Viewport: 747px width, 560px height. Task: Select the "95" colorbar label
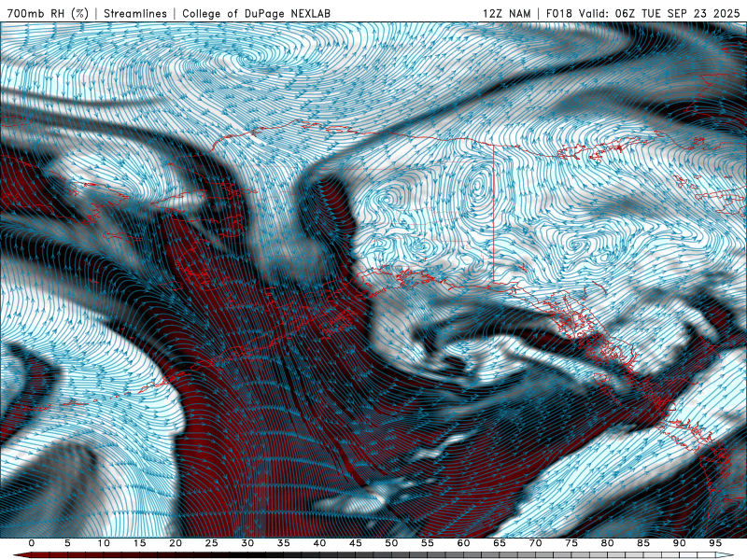click(x=715, y=543)
